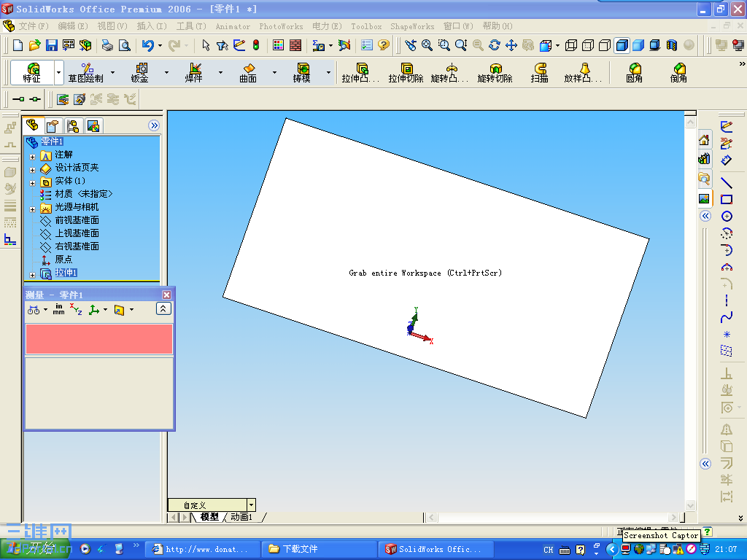Viewport: 747px width, 560px height.
Task: Click 拉伸1 feature in the tree
Action: point(66,272)
